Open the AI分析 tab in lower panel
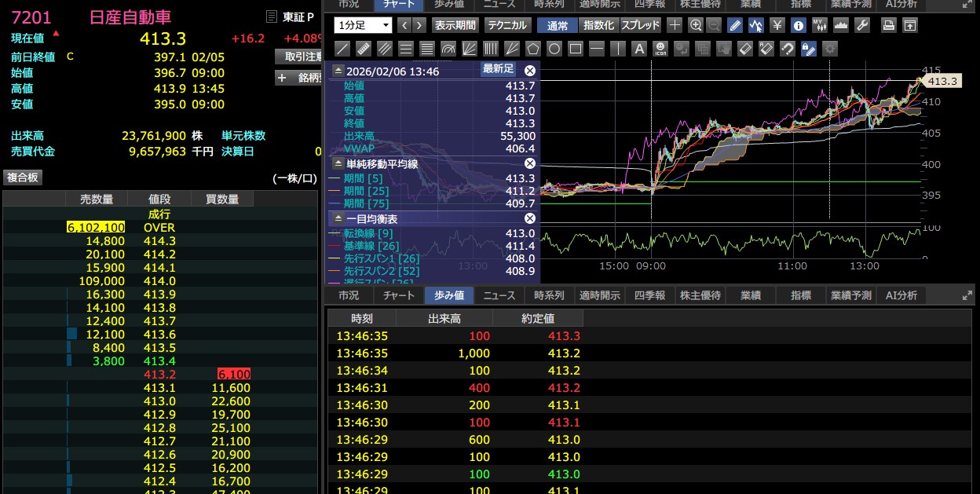This screenshot has width=980, height=494. point(901,295)
